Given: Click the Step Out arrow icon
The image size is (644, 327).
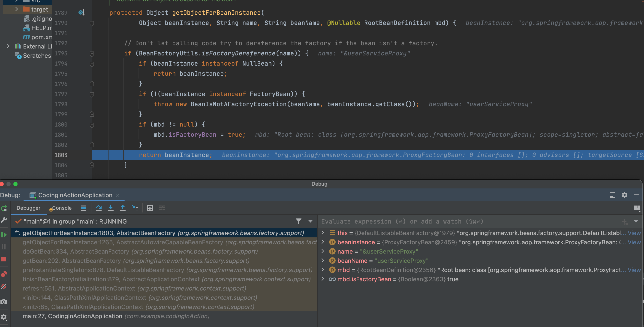Looking at the screenshot, I should 123,208.
